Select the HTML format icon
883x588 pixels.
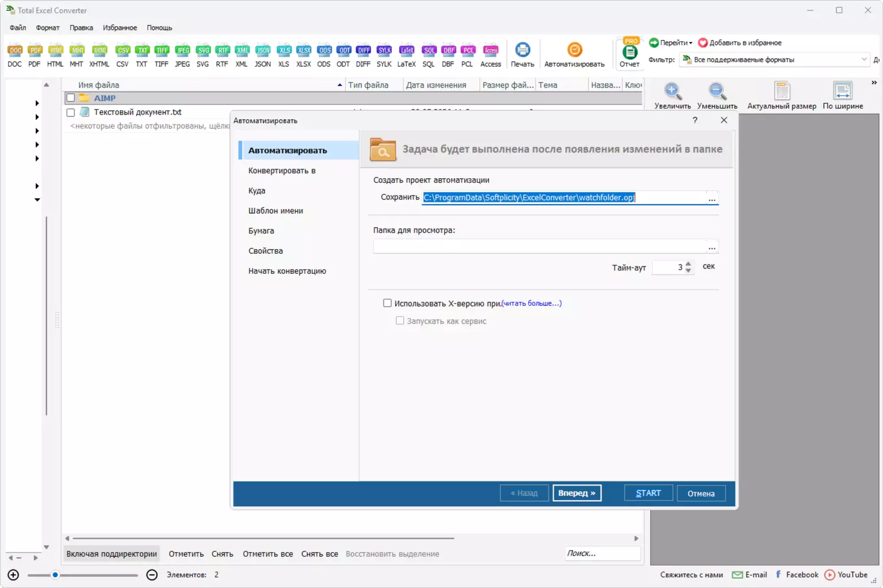pos(55,55)
